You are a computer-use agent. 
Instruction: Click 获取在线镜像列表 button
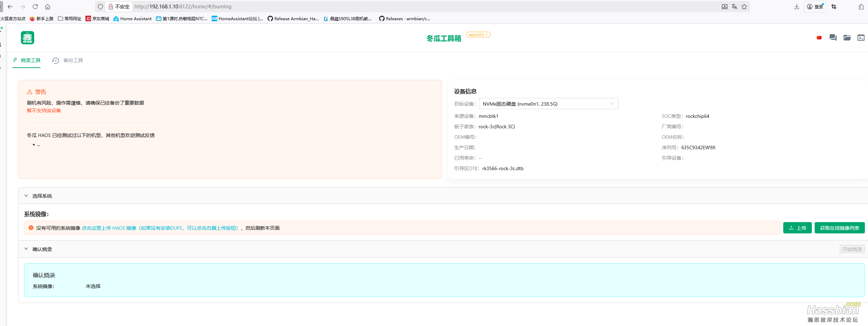[839, 228]
